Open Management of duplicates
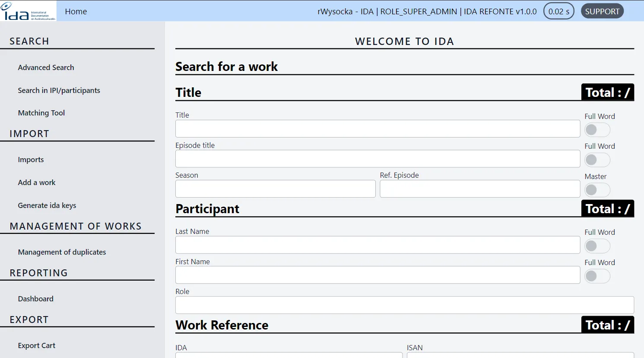 click(x=62, y=252)
